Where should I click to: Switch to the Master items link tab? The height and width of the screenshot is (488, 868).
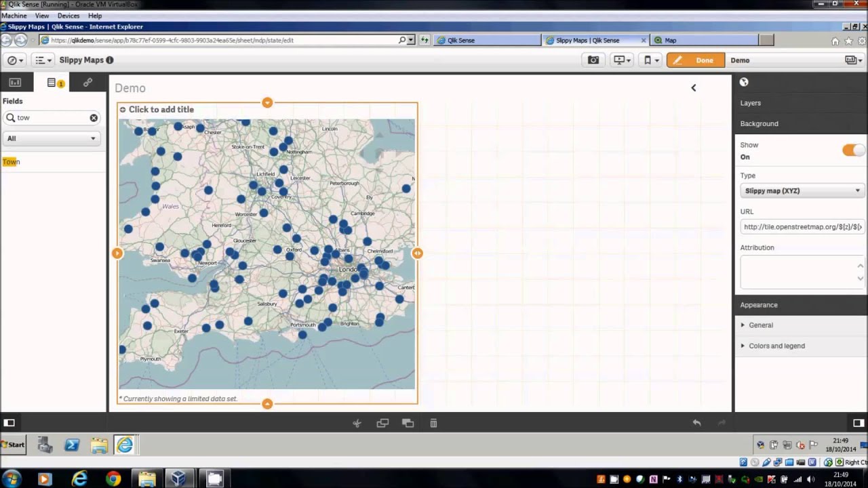tap(87, 83)
